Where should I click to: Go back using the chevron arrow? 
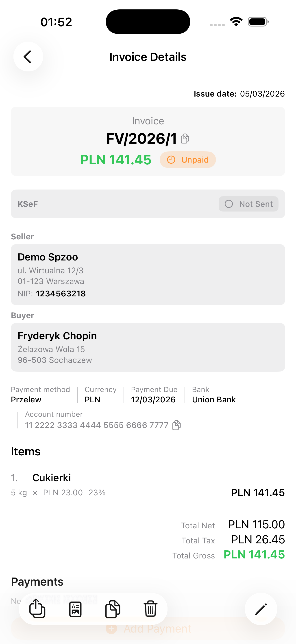28,57
